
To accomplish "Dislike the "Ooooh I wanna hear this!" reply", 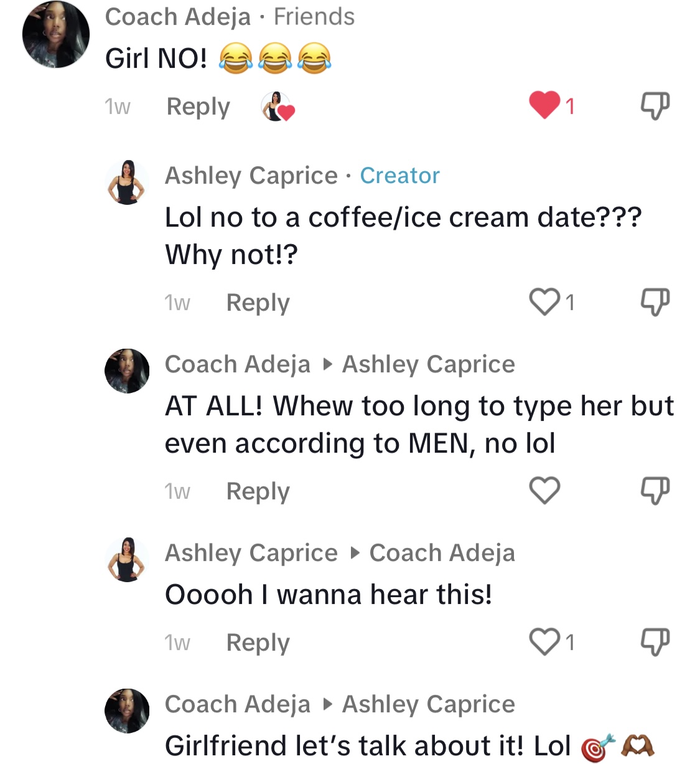I will (655, 642).
